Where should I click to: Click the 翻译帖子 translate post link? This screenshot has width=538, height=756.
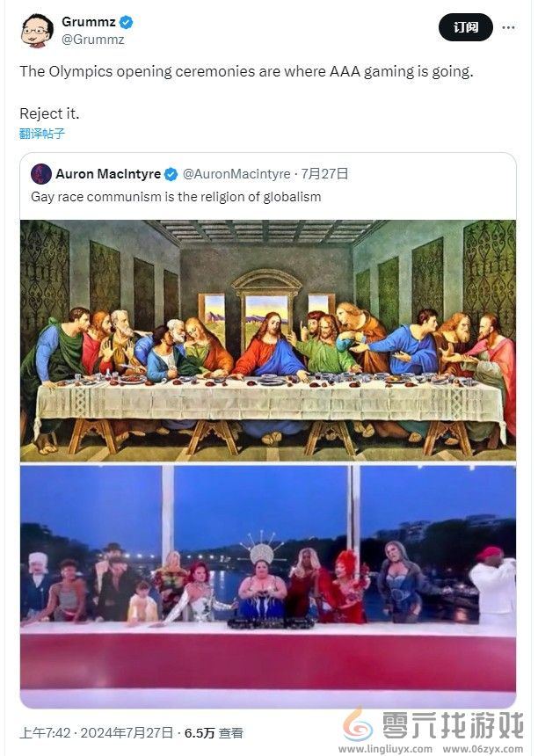42,134
